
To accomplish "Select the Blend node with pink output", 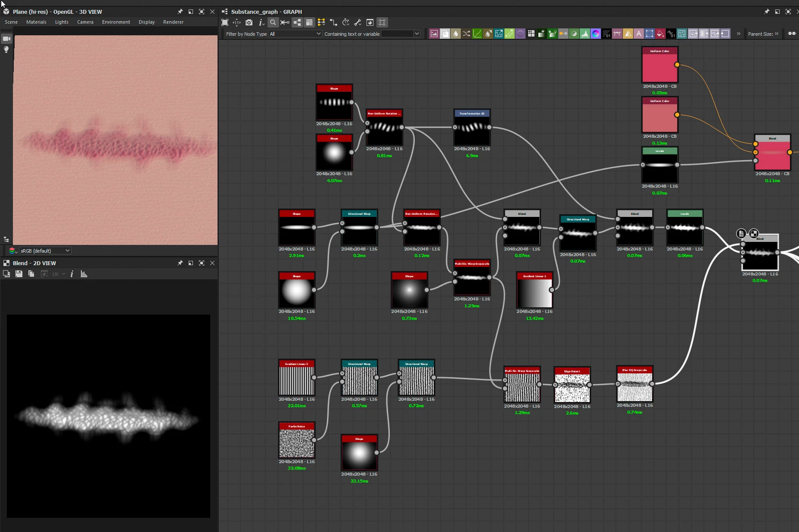I will point(772,152).
